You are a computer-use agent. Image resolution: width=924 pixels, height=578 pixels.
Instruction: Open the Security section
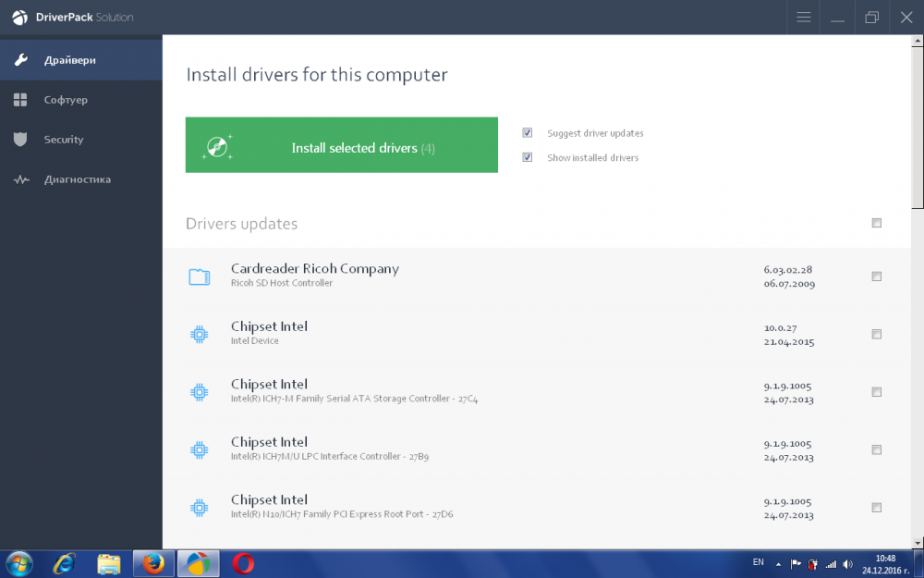tap(81, 140)
